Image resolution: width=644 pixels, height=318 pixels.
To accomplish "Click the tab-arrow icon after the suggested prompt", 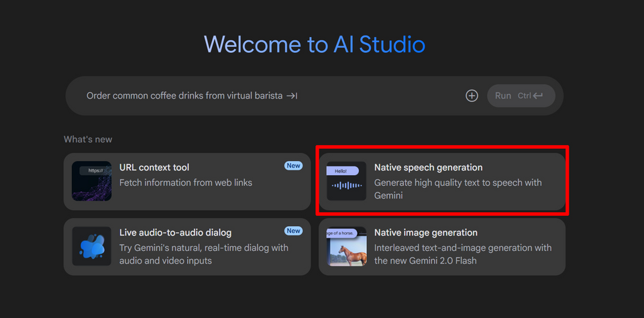I will coord(292,96).
